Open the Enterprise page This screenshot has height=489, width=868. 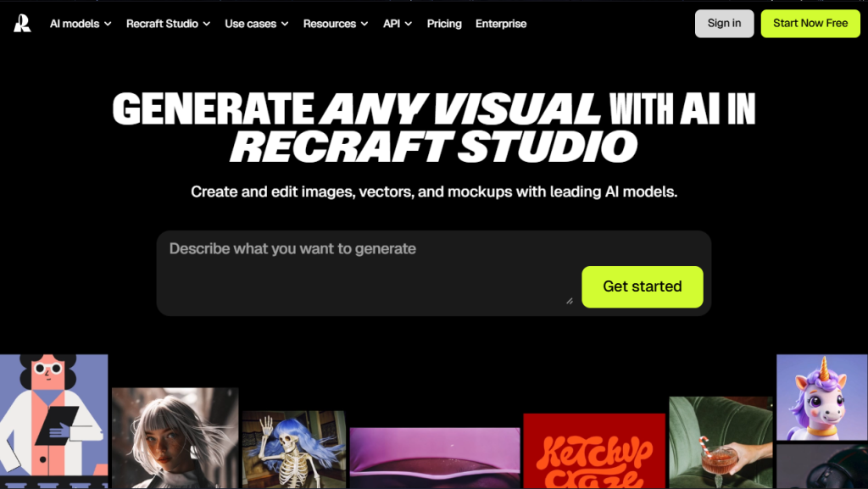pyautogui.click(x=501, y=24)
